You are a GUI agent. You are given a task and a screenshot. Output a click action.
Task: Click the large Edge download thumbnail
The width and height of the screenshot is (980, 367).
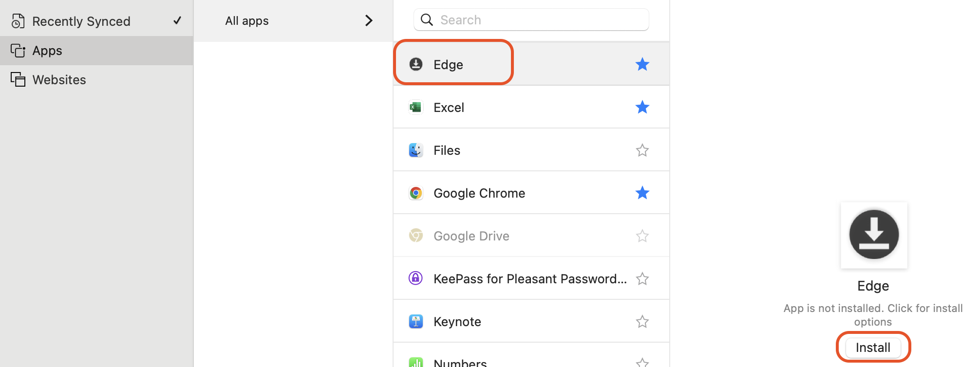pyautogui.click(x=874, y=235)
